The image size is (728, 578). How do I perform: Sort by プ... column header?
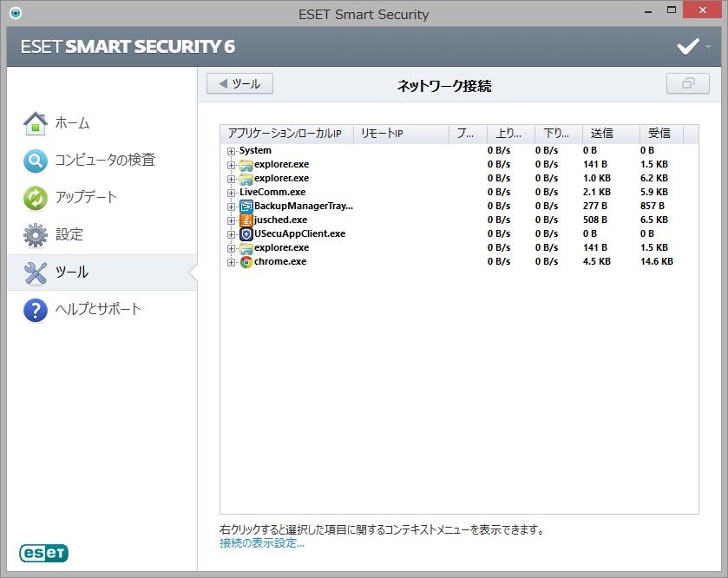click(468, 134)
